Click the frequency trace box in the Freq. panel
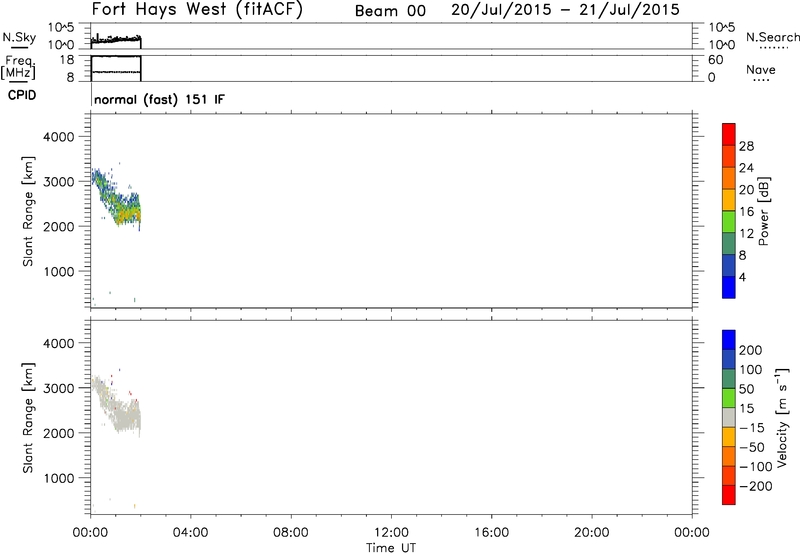Screen dimensions: 800x554 (116, 68)
